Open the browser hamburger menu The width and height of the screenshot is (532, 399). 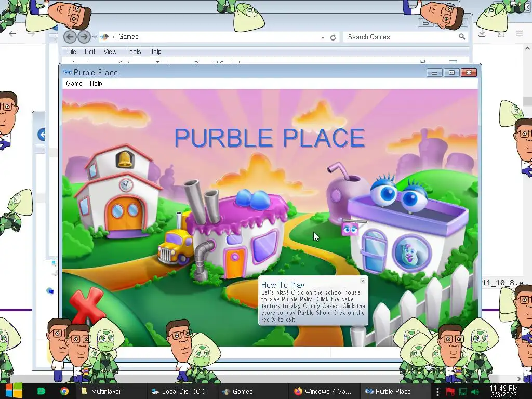pos(520,33)
